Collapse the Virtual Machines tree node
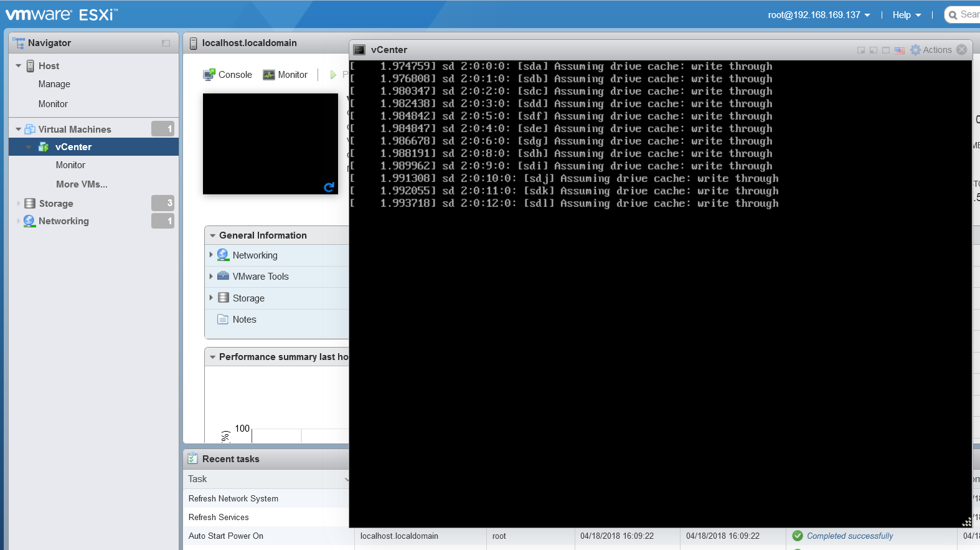 pyautogui.click(x=19, y=130)
